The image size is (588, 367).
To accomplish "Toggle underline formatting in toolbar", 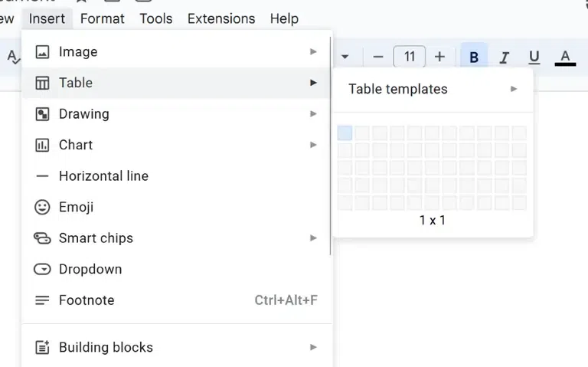I will tap(534, 57).
